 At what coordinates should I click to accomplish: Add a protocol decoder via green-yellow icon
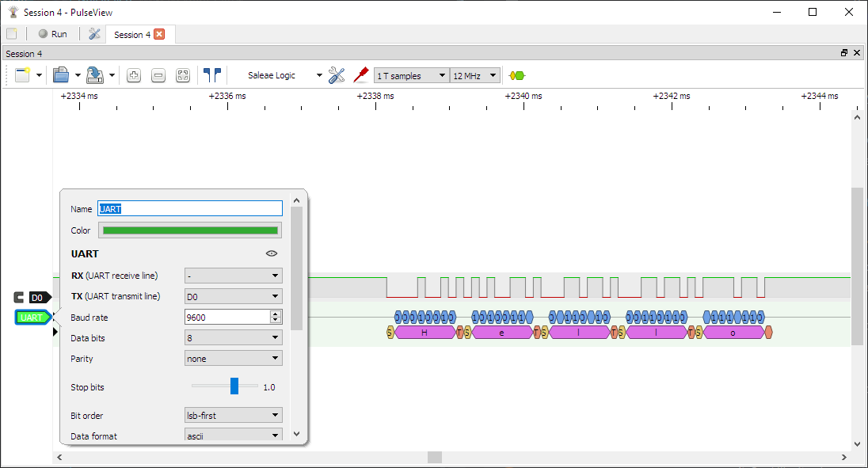517,75
